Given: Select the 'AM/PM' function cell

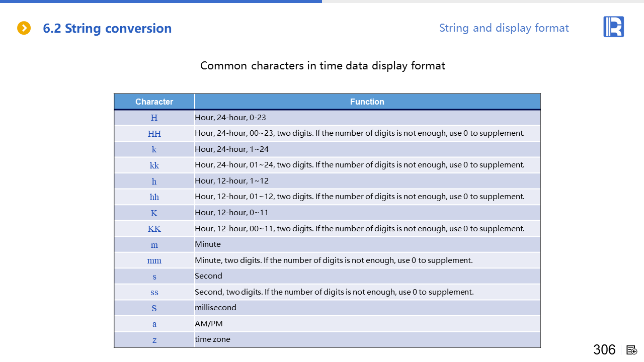Looking at the screenshot, I should tap(209, 324).
